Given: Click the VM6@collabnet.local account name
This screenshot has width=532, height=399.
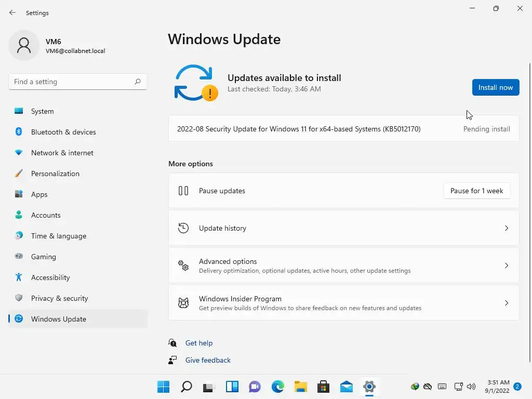Looking at the screenshot, I should pos(75,50).
